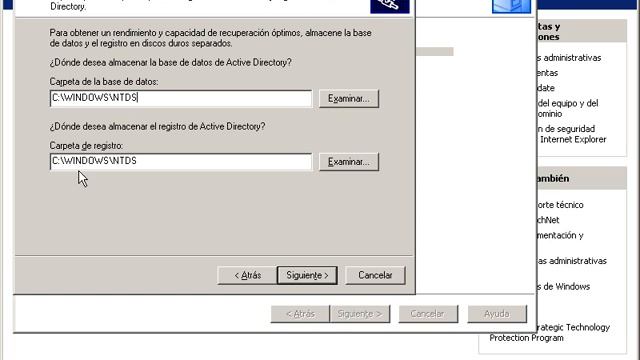
Task: Open the 'mentación y' link
Action: (560, 236)
